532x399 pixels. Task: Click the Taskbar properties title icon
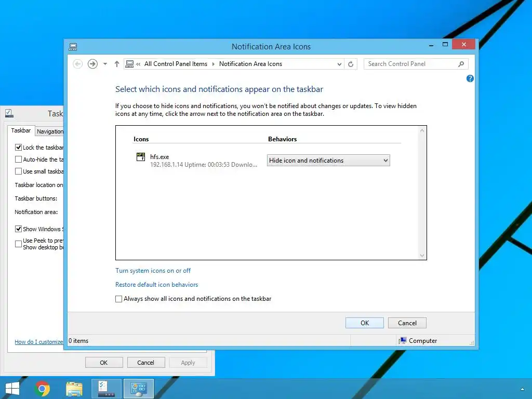tap(9, 113)
